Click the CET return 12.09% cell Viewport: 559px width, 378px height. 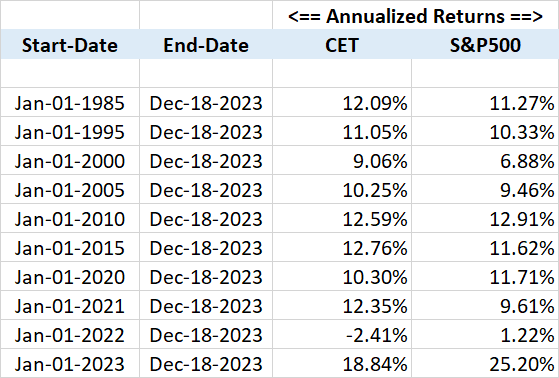[342, 103]
